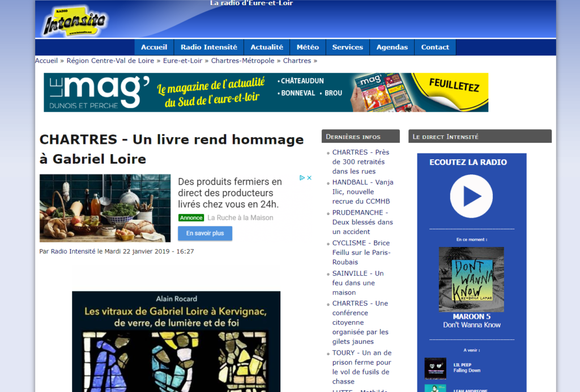
Task: Open the Météo menu item
Action: 308,48
